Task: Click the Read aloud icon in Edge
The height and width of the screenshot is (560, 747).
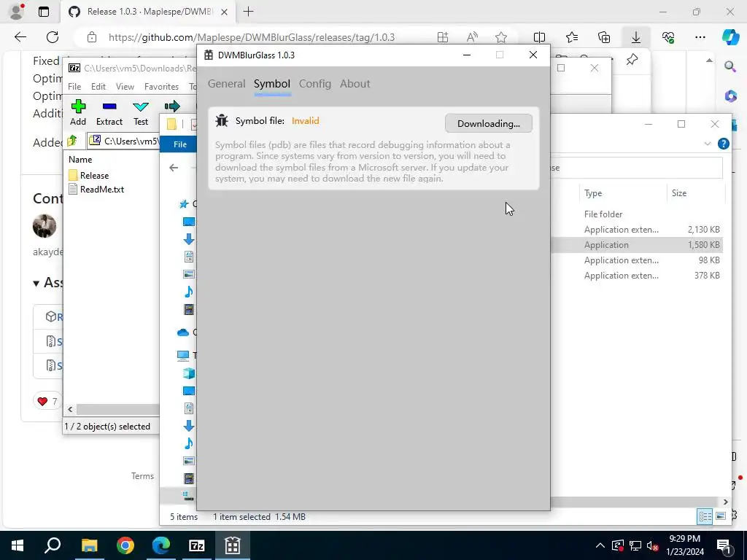Action: click(x=472, y=37)
